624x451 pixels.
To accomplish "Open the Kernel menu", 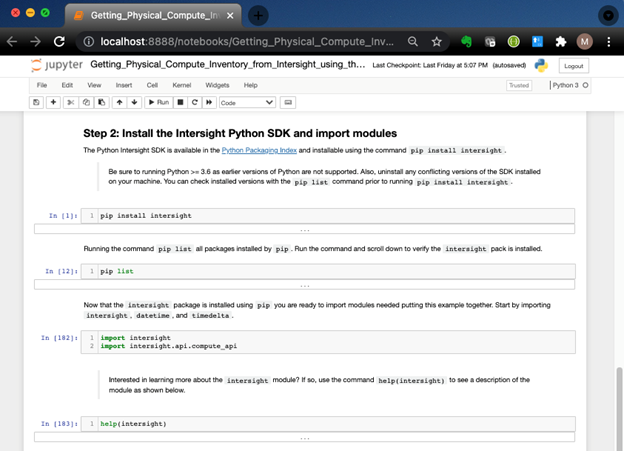I will pos(180,86).
